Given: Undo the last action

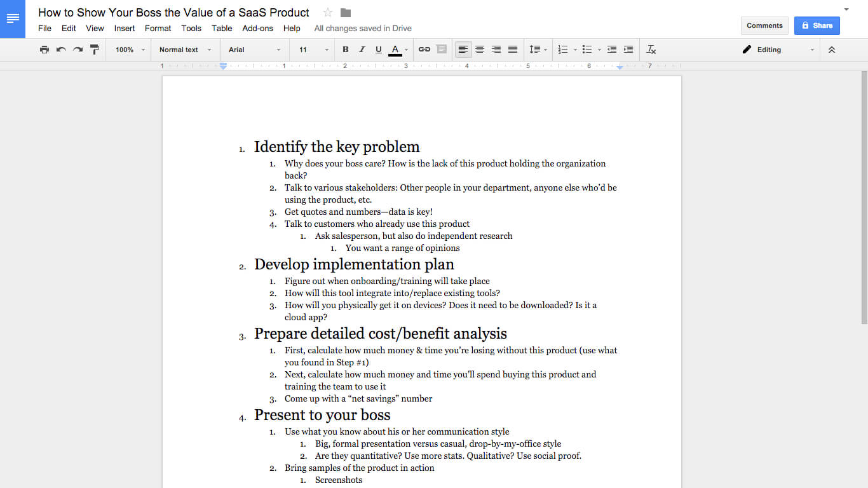Looking at the screenshot, I should tap(61, 50).
